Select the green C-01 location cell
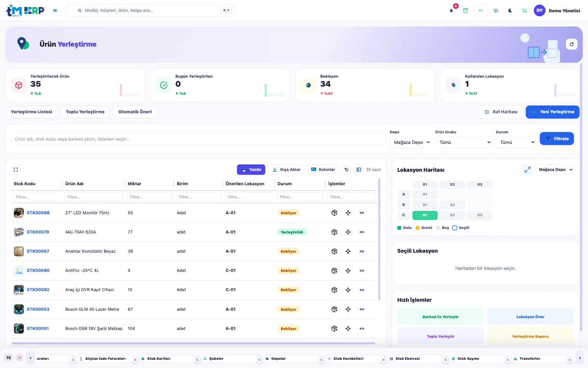Viewport: 588px width, 368px height. pos(425,215)
